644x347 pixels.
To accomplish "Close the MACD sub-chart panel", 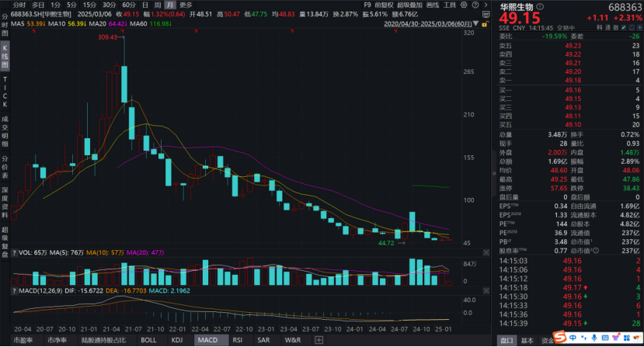I will (486, 291).
